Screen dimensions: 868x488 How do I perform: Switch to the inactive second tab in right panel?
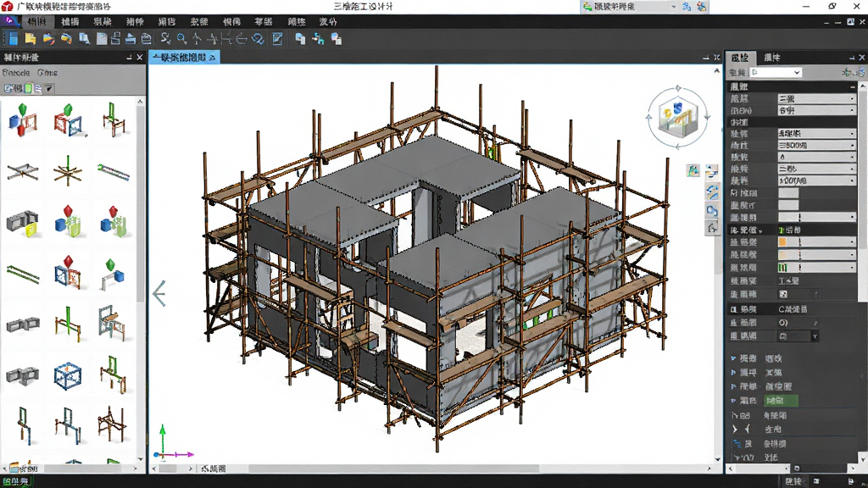(x=772, y=57)
